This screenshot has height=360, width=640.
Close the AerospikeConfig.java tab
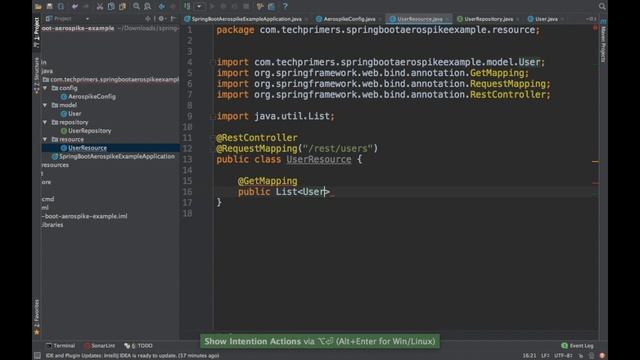(x=381, y=19)
